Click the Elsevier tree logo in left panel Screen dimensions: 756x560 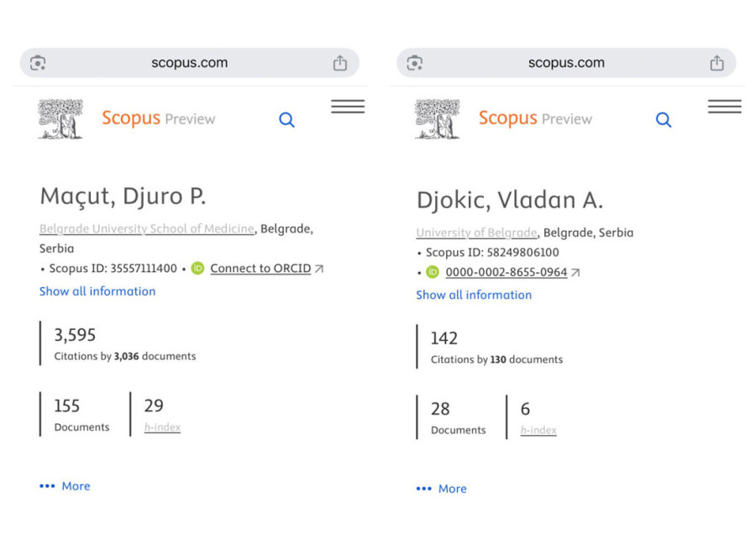pos(60,119)
